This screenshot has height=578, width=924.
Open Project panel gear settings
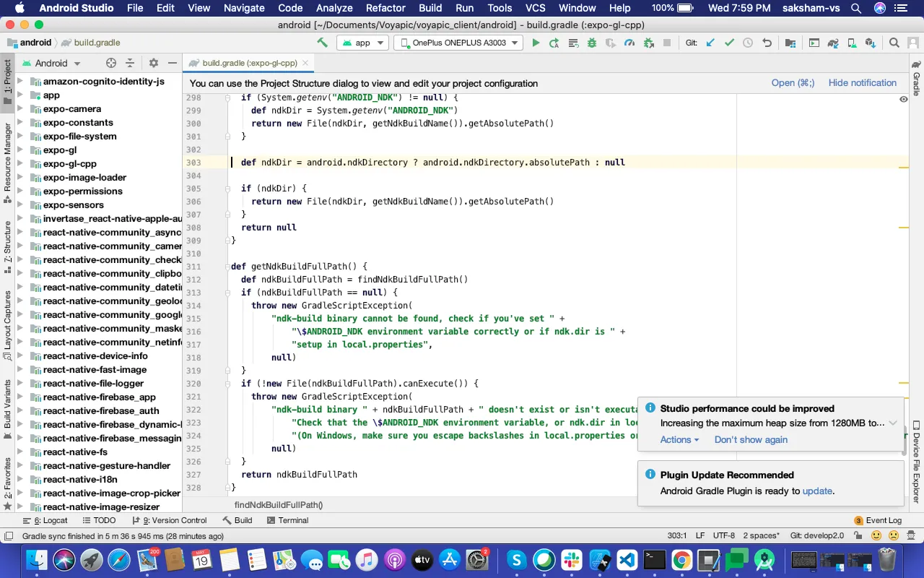pos(153,63)
